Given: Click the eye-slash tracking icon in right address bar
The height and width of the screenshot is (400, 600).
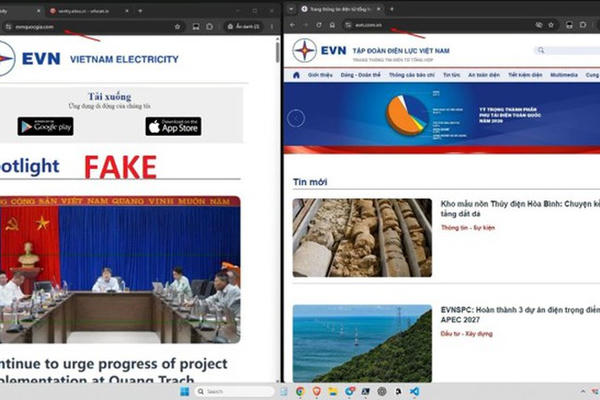Looking at the screenshot, I should pyautogui.click(x=539, y=25).
